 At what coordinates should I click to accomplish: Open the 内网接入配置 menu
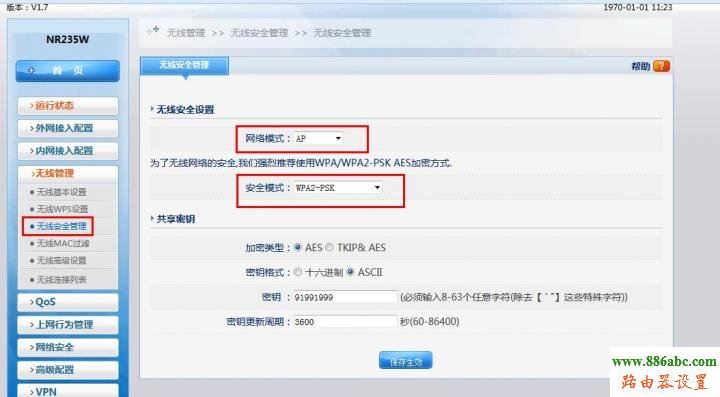click(68, 151)
